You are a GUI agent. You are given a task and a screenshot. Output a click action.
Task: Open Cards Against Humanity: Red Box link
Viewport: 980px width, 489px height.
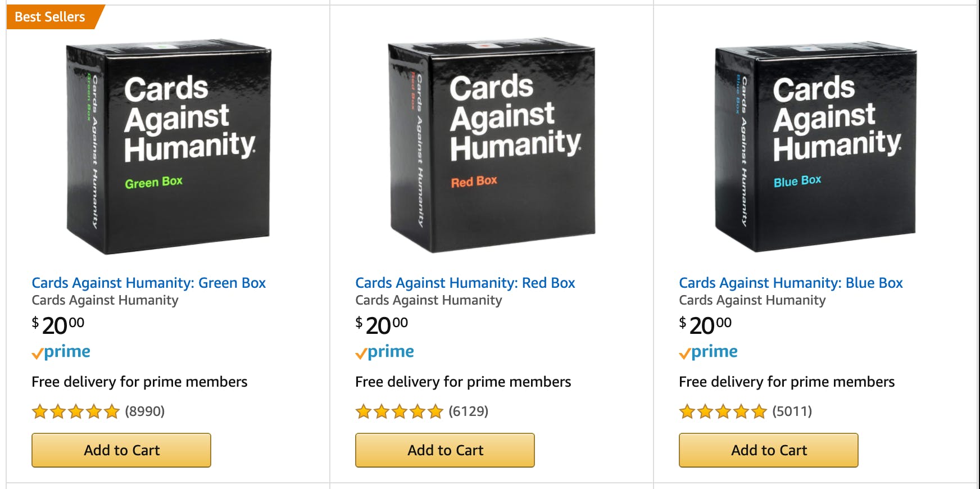465,283
